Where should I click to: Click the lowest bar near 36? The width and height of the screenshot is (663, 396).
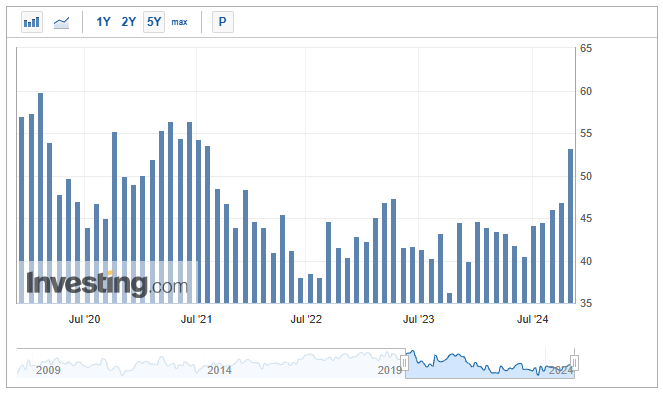(x=449, y=298)
